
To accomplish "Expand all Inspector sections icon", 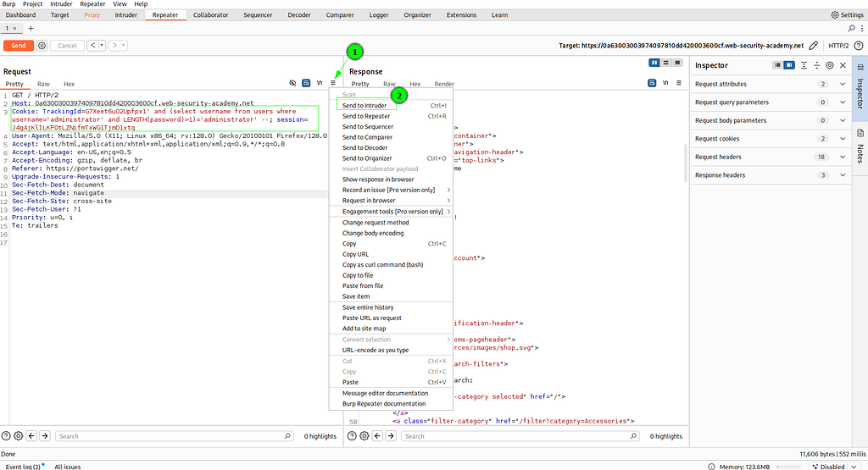I will pyautogui.click(x=804, y=65).
